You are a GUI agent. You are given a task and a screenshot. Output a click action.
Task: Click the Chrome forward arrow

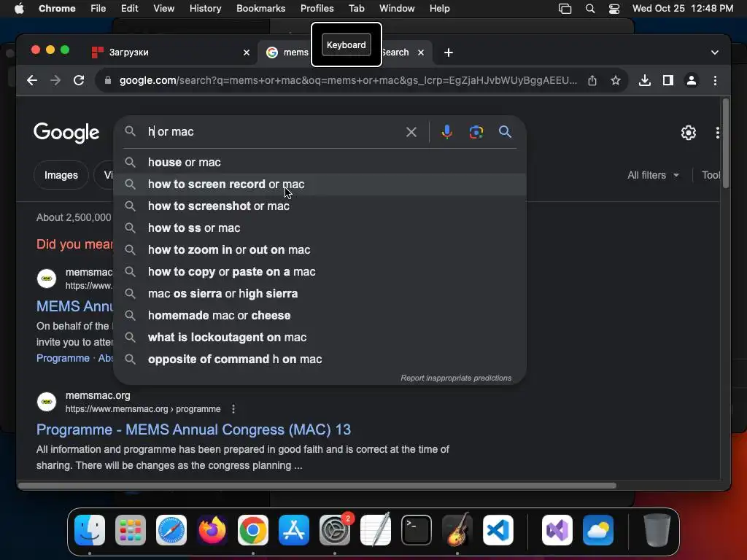coord(55,80)
